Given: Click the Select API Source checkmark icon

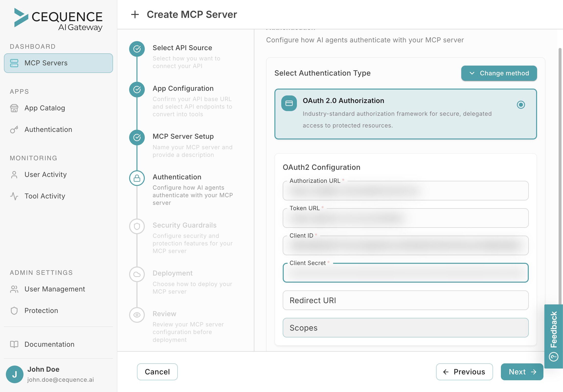Looking at the screenshot, I should pyautogui.click(x=137, y=49).
